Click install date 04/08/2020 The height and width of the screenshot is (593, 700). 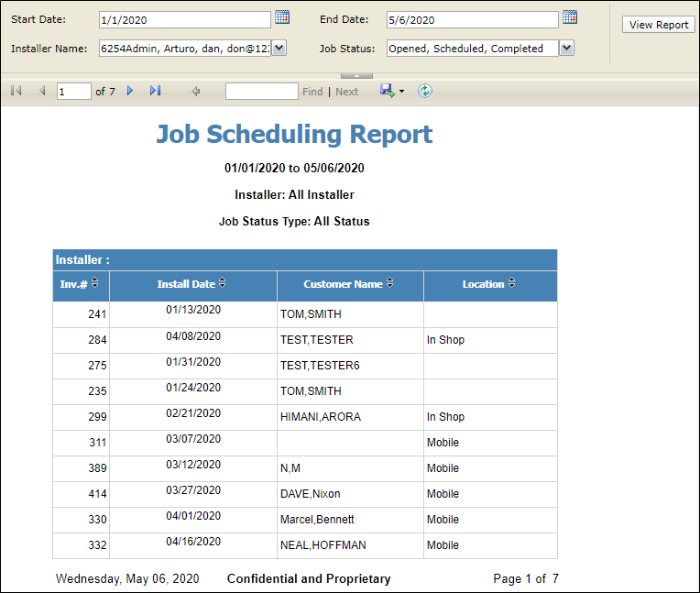(x=193, y=335)
